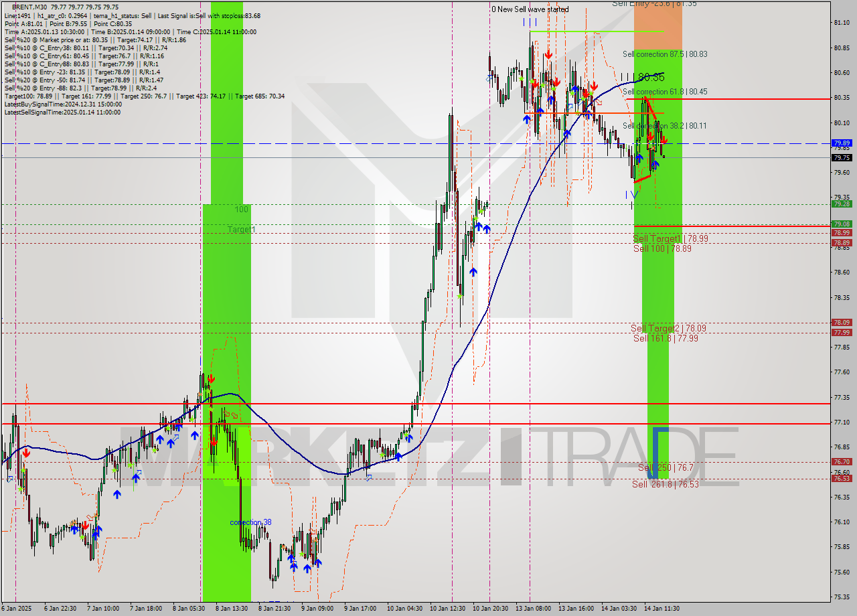Screen dimensions: 857x616
Task: Click the LatestBuySignalTime text line
Action: [63, 104]
